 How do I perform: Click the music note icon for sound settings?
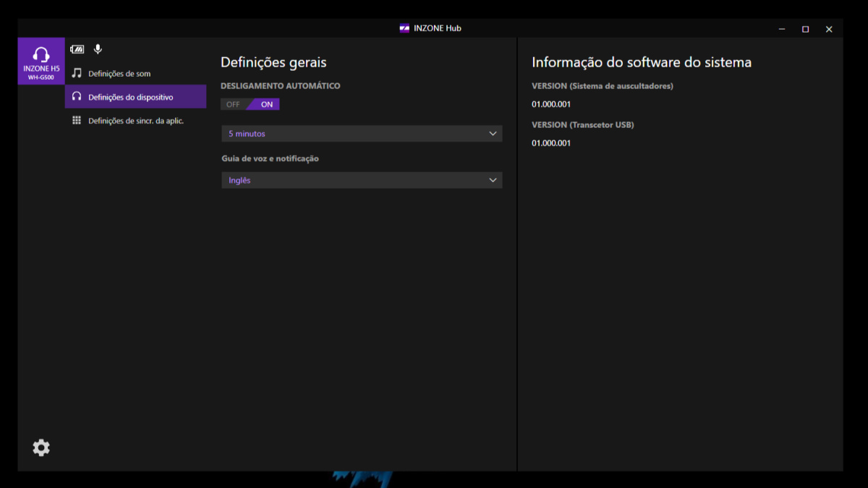[77, 73]
